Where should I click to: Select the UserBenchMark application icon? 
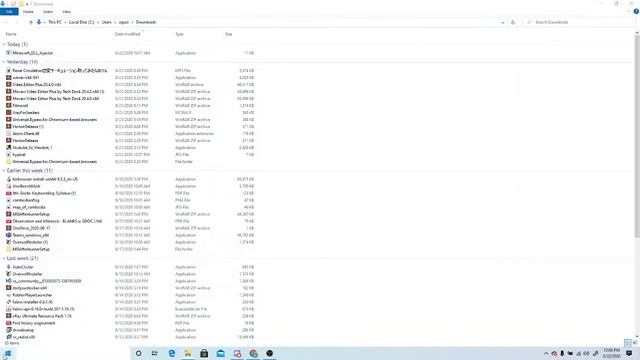point(9,186)
